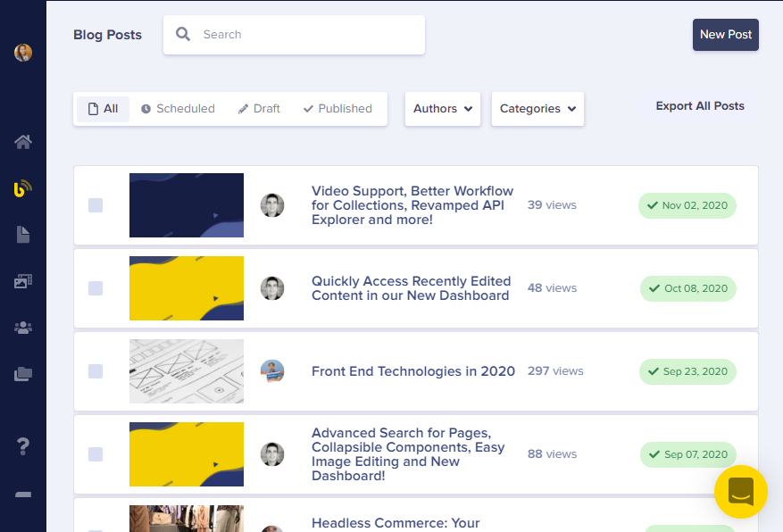Click the magnifier search icon
The height and width of the screenshot is (532, 783).
183,35
